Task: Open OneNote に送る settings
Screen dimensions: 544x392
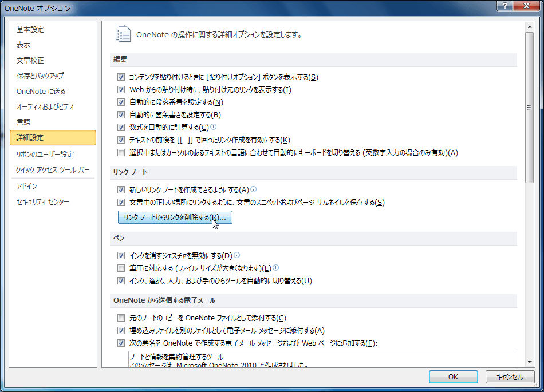Action: point(53,91)
